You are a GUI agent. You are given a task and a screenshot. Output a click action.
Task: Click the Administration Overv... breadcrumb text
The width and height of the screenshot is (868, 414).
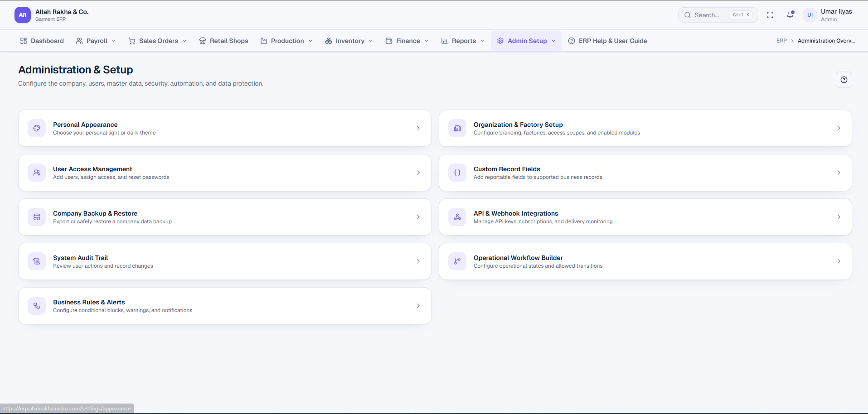826,41
